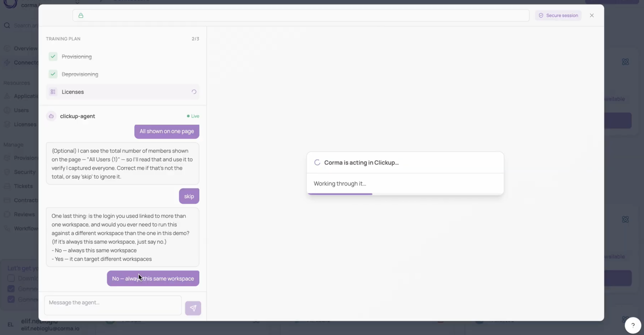
Task: Click the "2/3" progress counter
Action: pos(195,39)
